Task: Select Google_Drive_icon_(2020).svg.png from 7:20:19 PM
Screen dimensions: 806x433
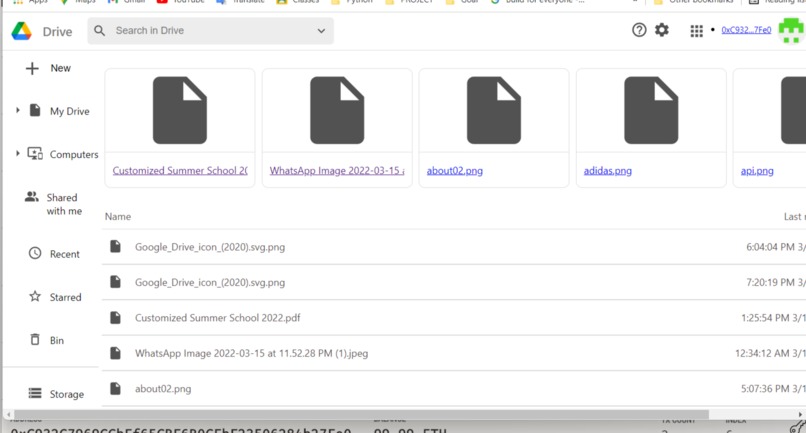Action: click(210, 282)
